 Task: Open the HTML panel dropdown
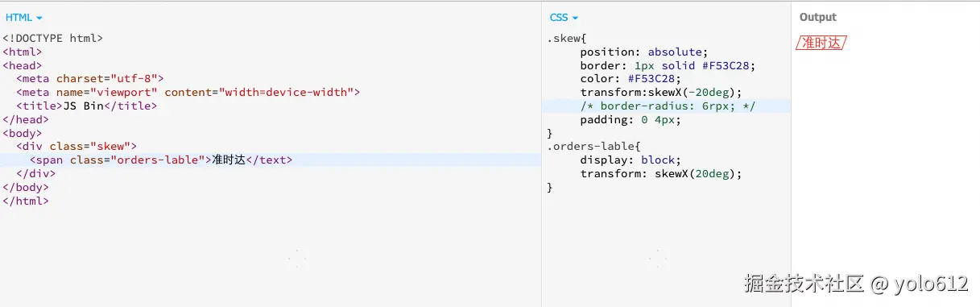click(24, 17)
